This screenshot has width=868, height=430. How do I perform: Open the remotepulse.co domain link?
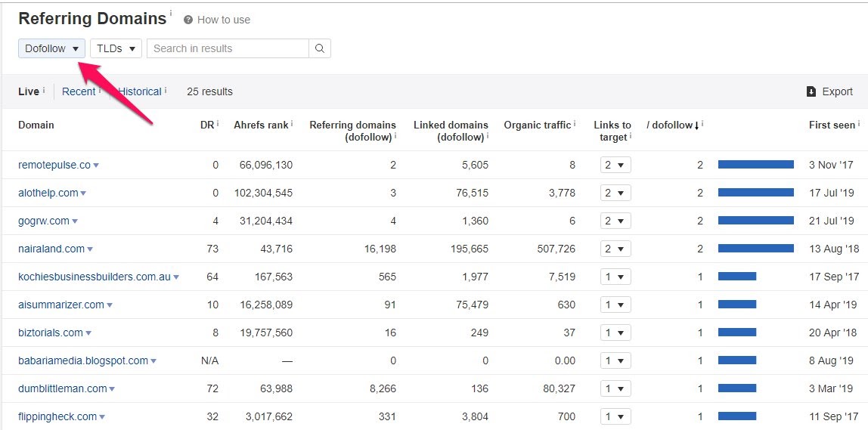(x=54, y=165)
